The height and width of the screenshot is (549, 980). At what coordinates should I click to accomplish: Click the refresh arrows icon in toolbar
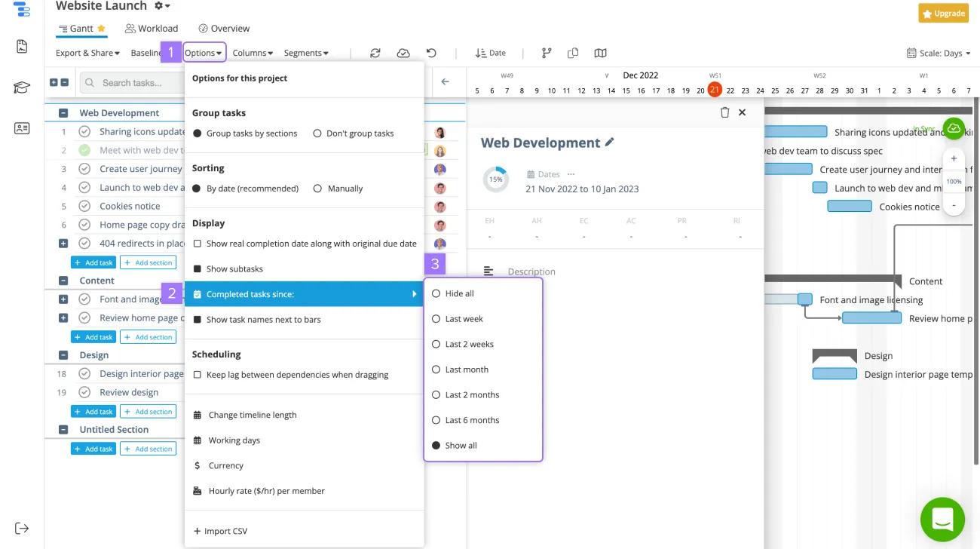(375, 53)
